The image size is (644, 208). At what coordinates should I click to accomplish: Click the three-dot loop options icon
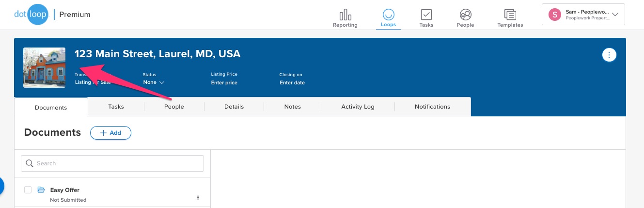609,55
